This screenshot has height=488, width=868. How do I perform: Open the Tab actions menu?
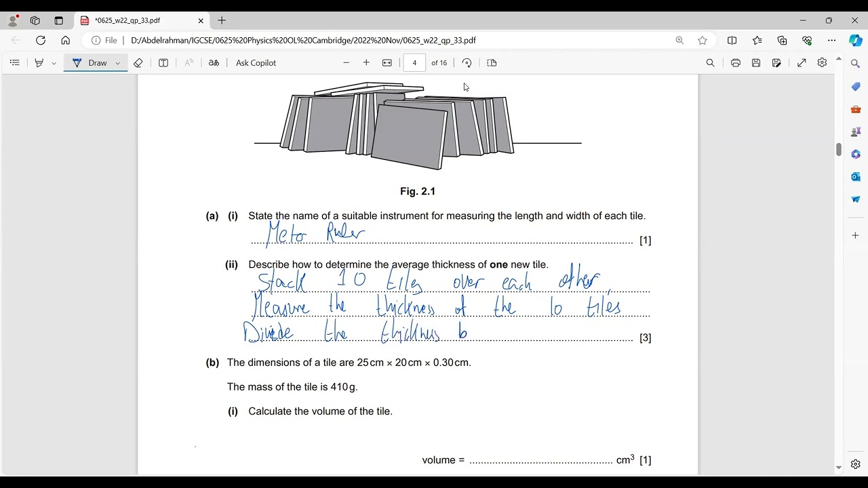tap(58, 20)
